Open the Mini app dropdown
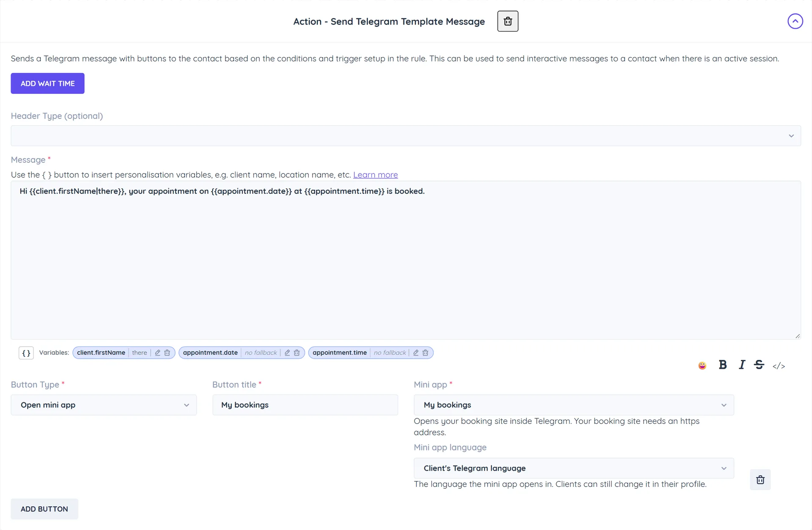The height and width of the screenshot is (530, 812). tap(574, 405)
